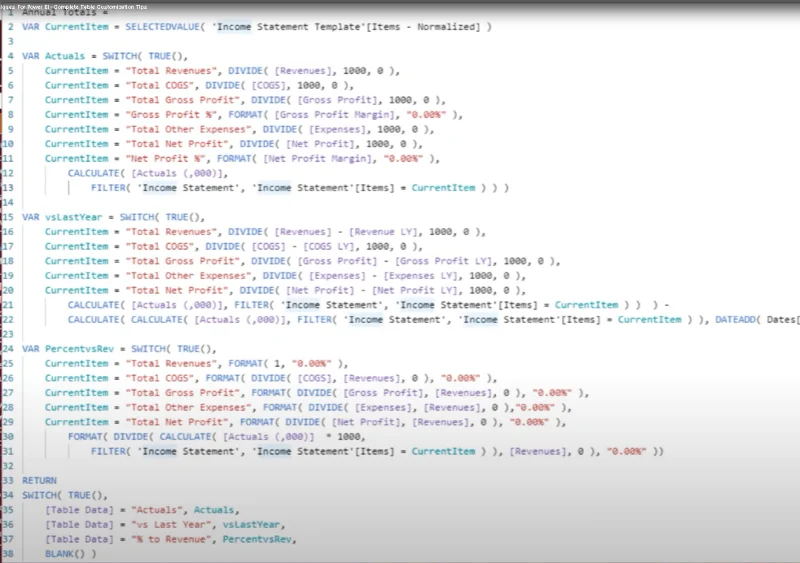Click [Table Data] measure on line 36
This screenshot has height=563, width=800.
tap(79, 524)
